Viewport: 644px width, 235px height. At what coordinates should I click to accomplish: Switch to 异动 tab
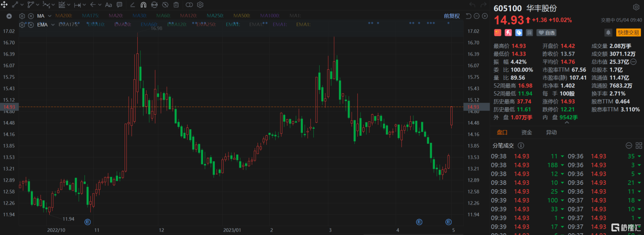coord(551,132)
